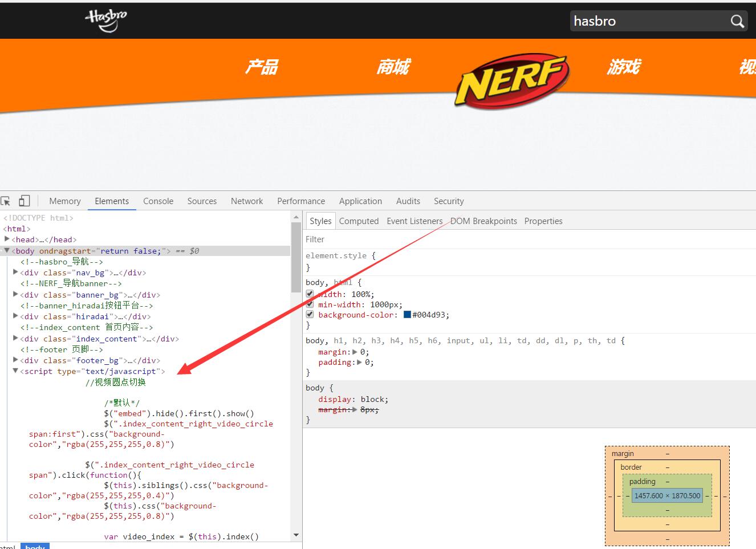Image resolution: width=756 pixels, height=549 pixels.
Task: Select the <!--NERF_导航banner--> comment node
Action: pos(71,283)
